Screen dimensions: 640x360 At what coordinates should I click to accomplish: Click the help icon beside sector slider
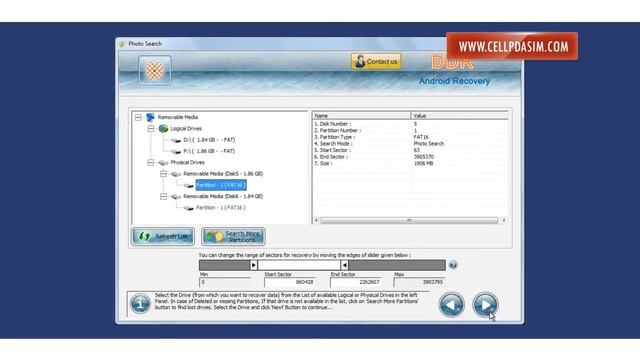453,265
